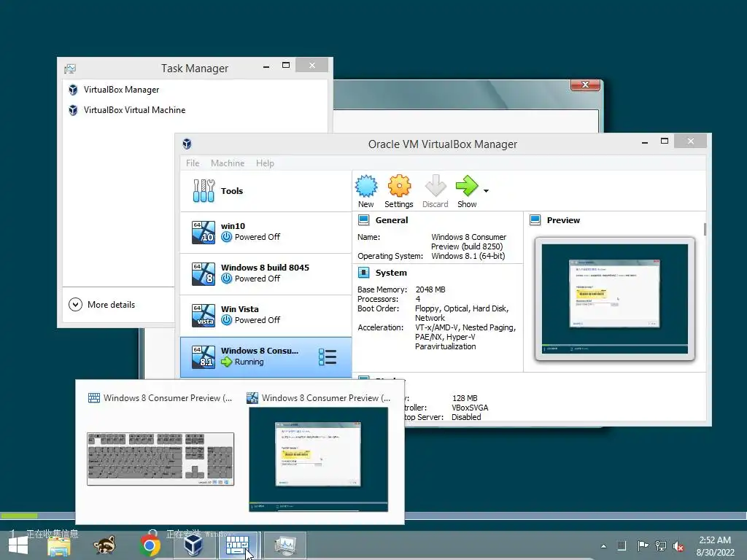Expand More details in Task Manager
Viewport: 747px width, 560px height.
(102, 305)
